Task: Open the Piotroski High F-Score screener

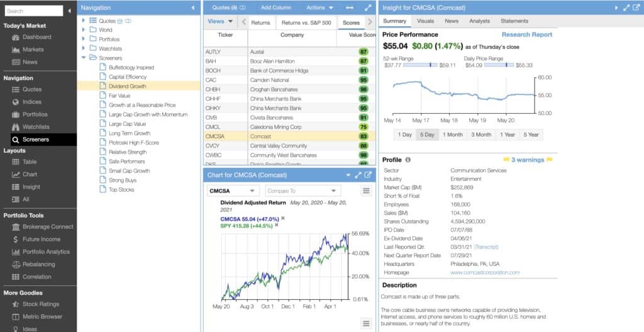Action: pyautogui.click(x=133, y=143)
